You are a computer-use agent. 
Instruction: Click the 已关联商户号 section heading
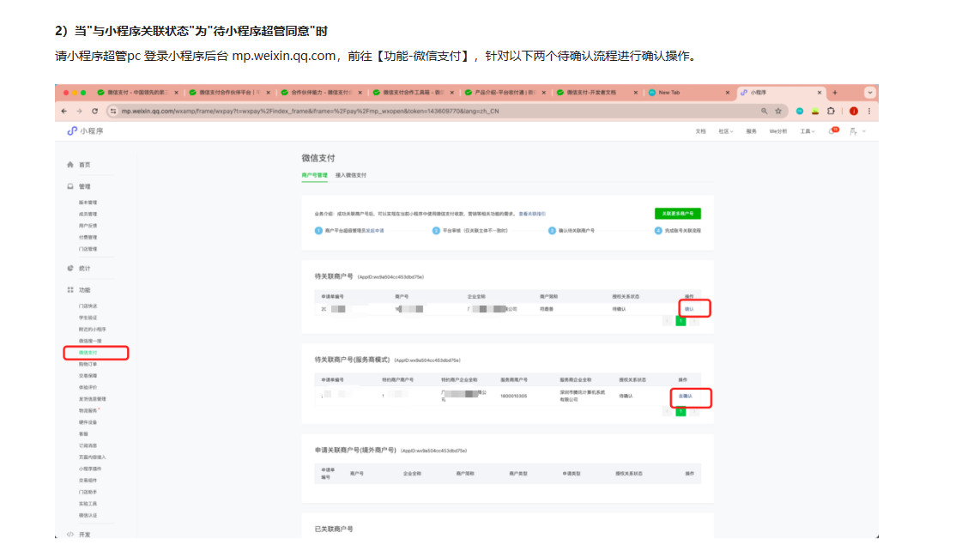[334, 530]
